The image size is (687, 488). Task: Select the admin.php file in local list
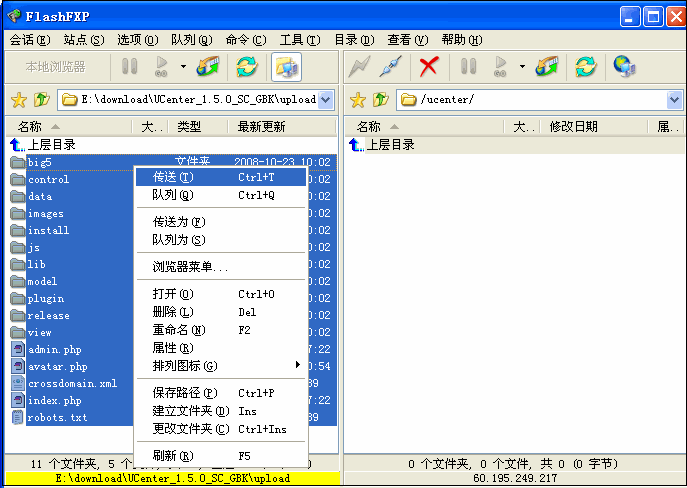(x=54, y=349)
